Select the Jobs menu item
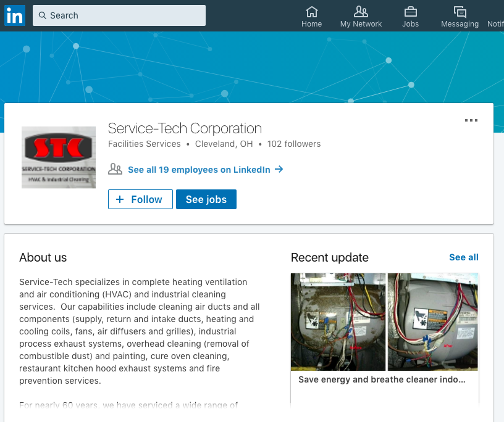The image size is (504, 422). [410, 16]
